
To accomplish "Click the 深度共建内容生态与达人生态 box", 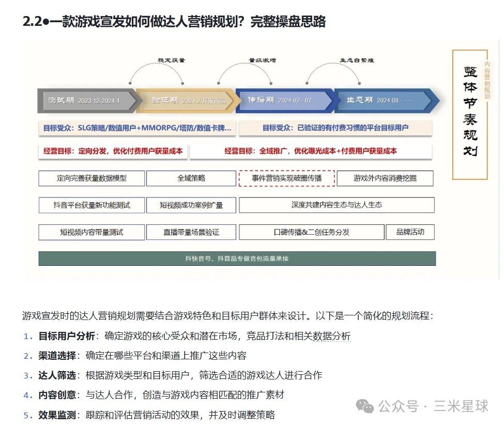I will (336, 205).
